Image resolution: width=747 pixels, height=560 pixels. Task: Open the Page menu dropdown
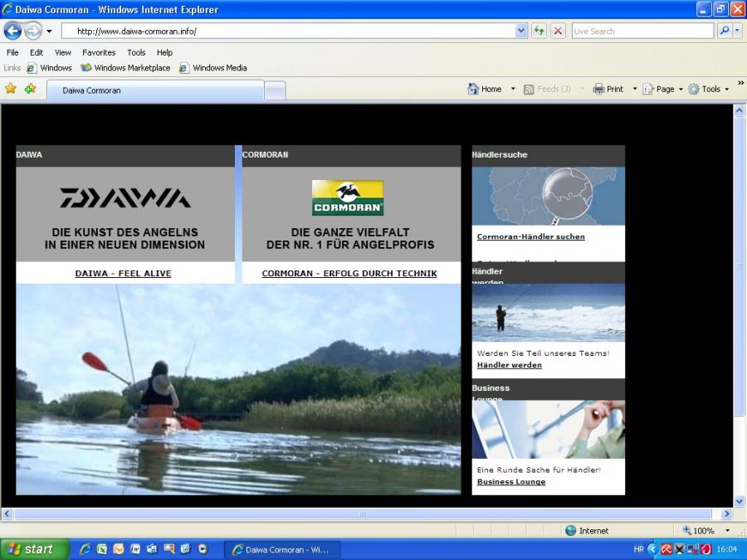tap(662, 89)
